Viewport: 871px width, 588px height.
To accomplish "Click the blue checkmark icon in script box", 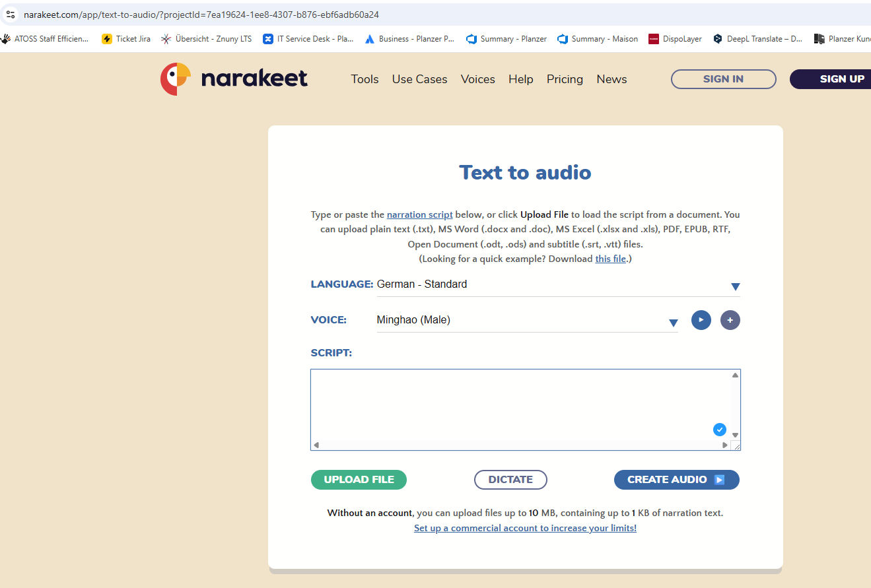I will coord(719,430).
